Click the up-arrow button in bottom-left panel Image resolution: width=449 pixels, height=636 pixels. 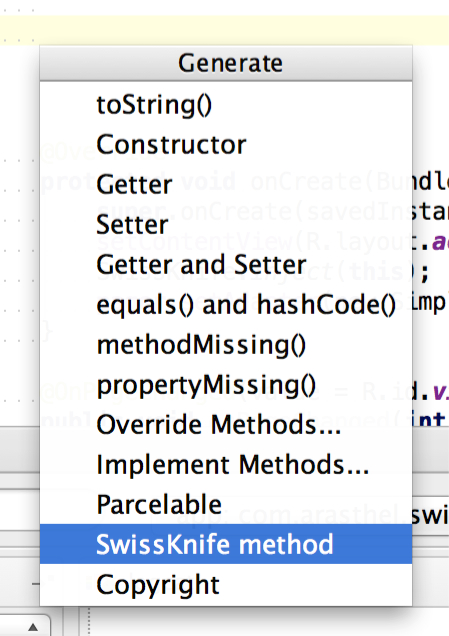(x=32, y=627)
